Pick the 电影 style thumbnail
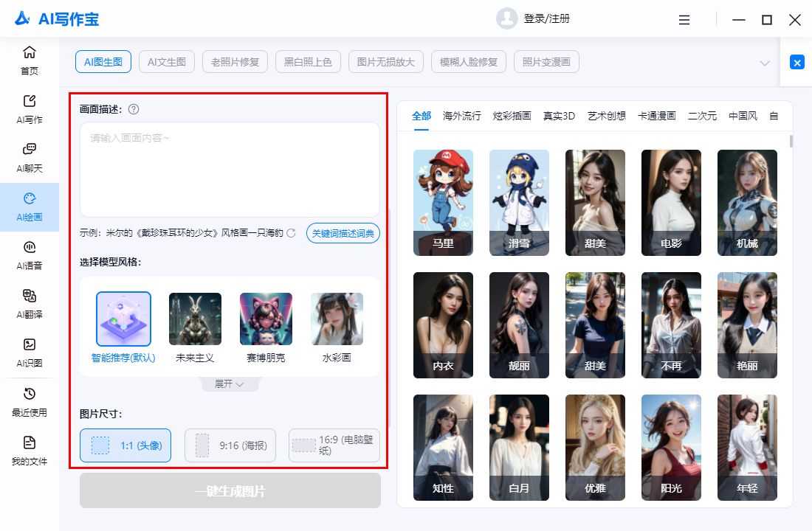Image resolution: width=812 pixels, height=531 pixels. click(x=671, y=203)
